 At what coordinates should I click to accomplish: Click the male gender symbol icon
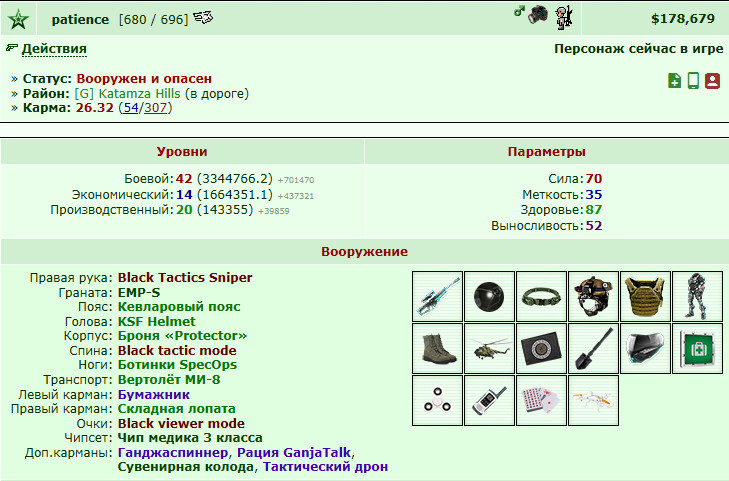[x=519, y=11]
